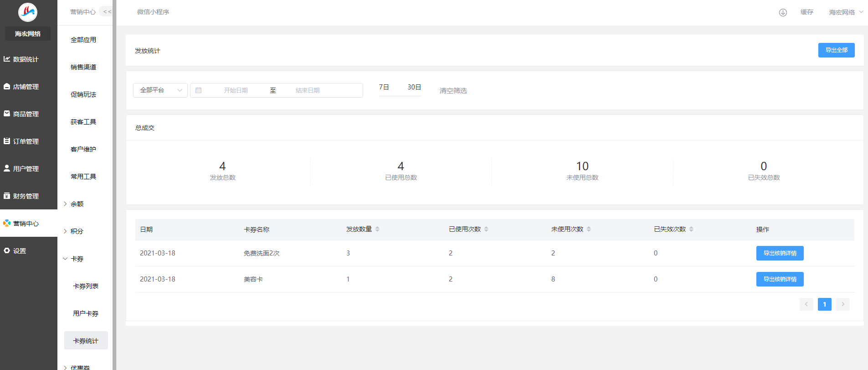Image resolution: width=868 pixels, height=370 pixels.
Task: Open 常用工具 menu item
Action: click(x=83, y=177)
